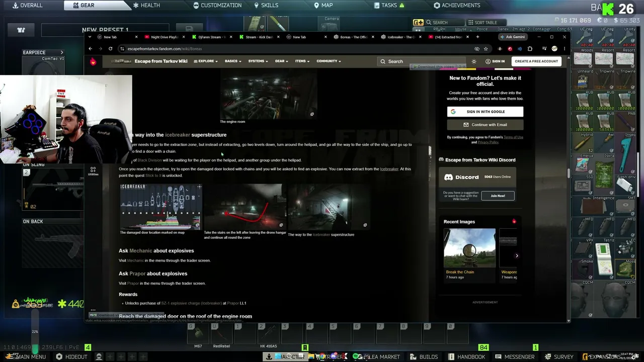Select the HK 416A5 quick slot
644x362 pixels.
click(x=269, y=334)
